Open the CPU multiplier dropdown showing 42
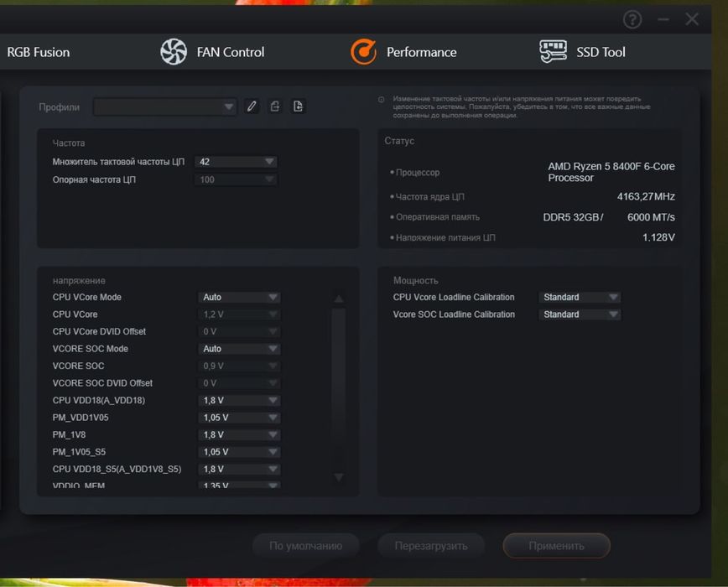The image size is (728, 587). tap(236, 162)
